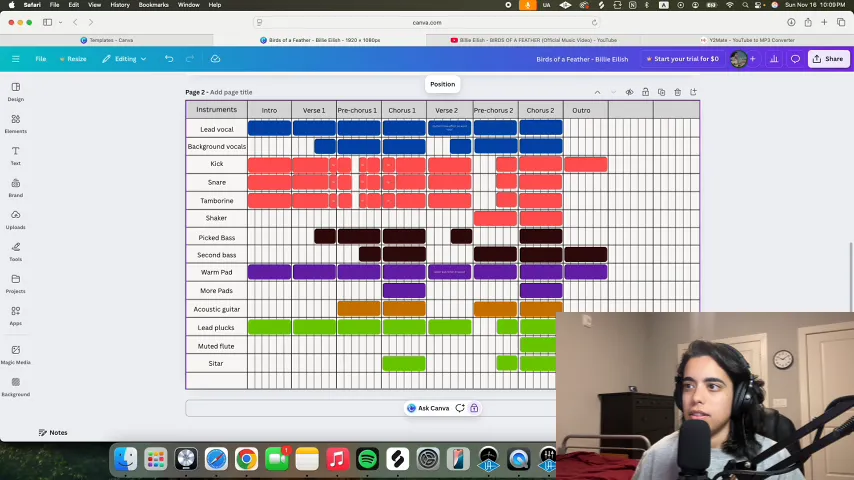
Task: Toggle the lock icon beside Ask Canva
Action: [x=474, y=408]
